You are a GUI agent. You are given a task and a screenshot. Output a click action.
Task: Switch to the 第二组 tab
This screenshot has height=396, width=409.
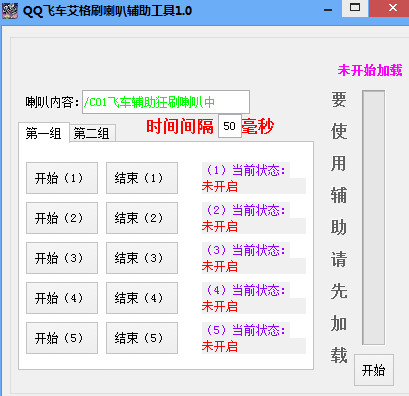pyautogui.click(x=92, y=134)
